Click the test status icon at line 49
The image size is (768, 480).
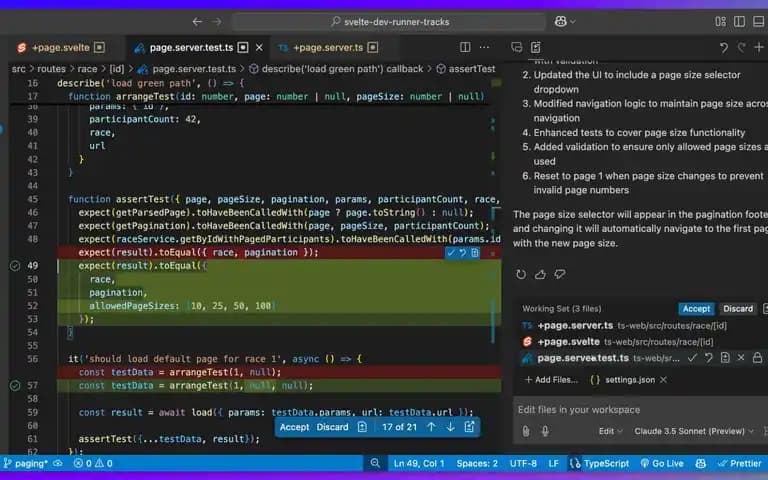click(x=15, y=265)
